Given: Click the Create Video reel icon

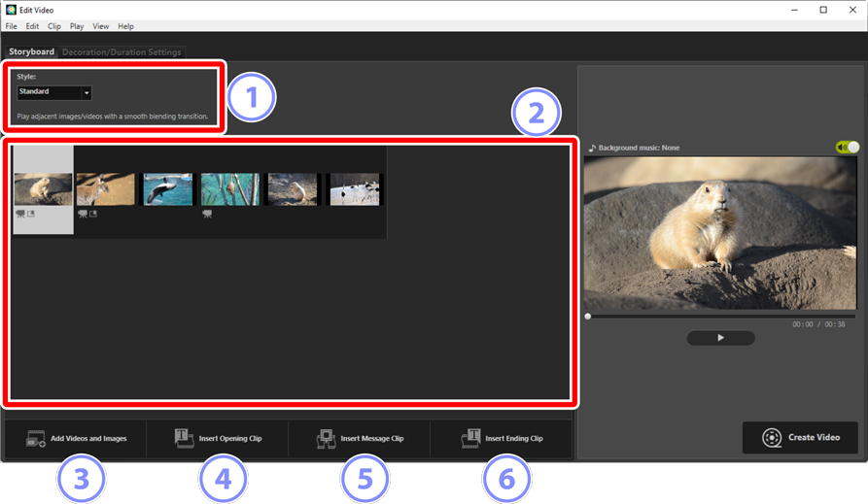Looking at the screenshot, I should pyautogui.click(x=771, y=438).
